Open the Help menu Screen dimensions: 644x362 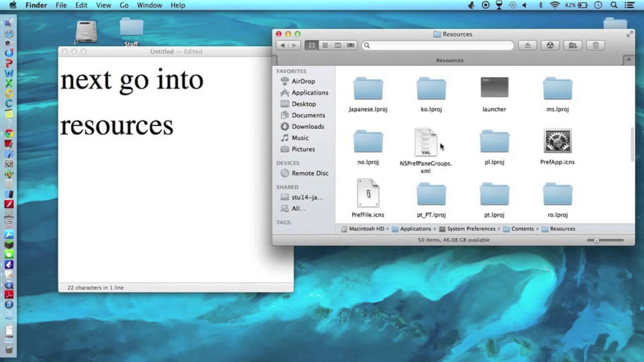[178, 5]
